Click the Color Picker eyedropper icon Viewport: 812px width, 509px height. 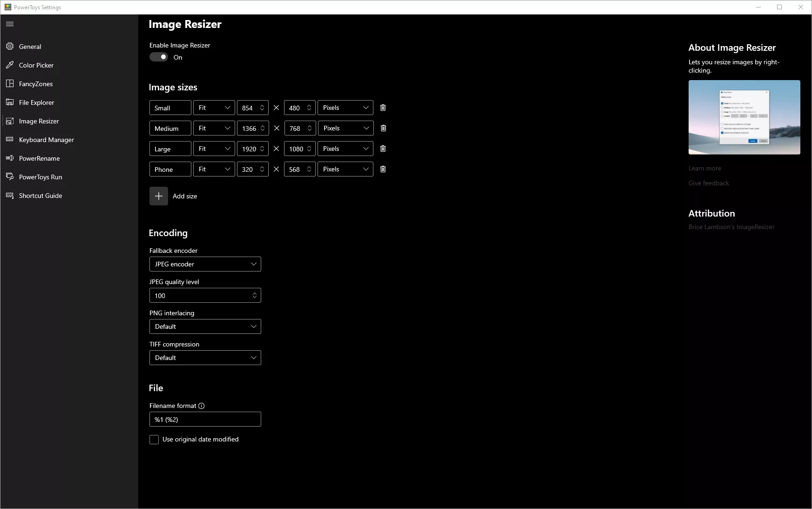(x=10, y=65)
